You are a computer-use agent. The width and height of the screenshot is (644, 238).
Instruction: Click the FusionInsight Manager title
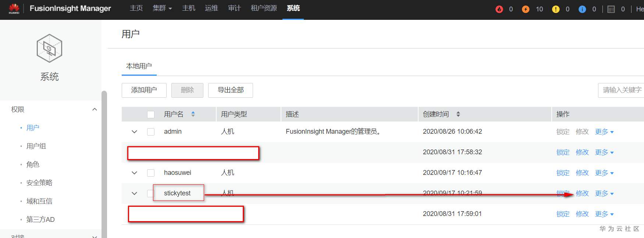(x=70, y=8)
